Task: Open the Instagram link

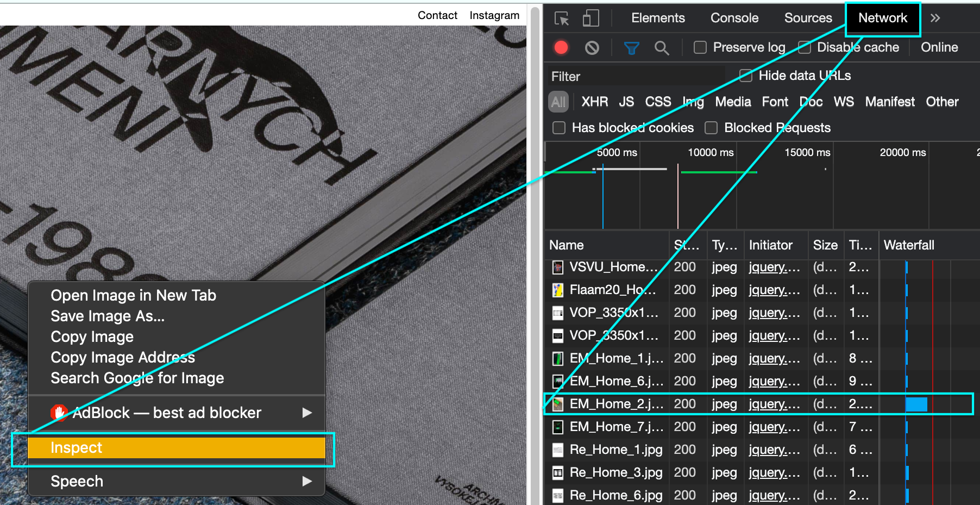Action: [x=494, y=15]
